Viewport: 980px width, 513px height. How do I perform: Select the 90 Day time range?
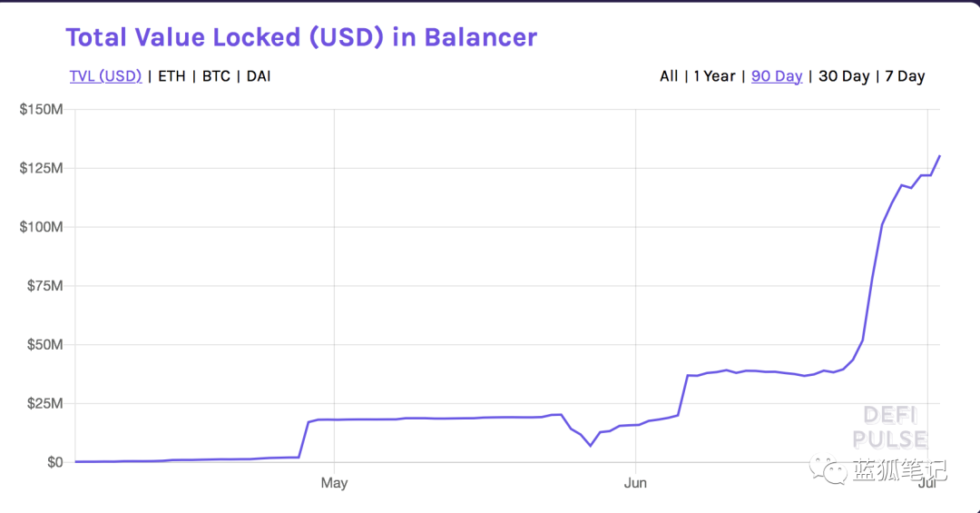click(777, 76)
